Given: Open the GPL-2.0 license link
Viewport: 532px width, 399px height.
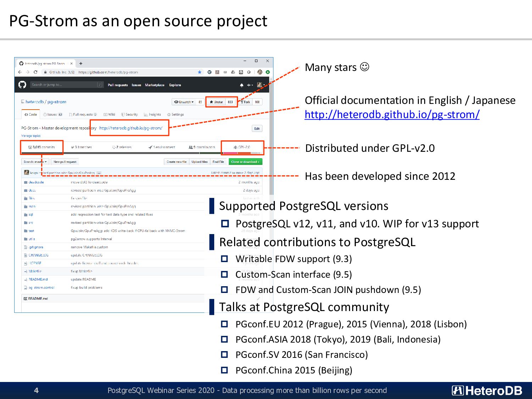Looking at the screenshot, I should [x=242, y=147].
